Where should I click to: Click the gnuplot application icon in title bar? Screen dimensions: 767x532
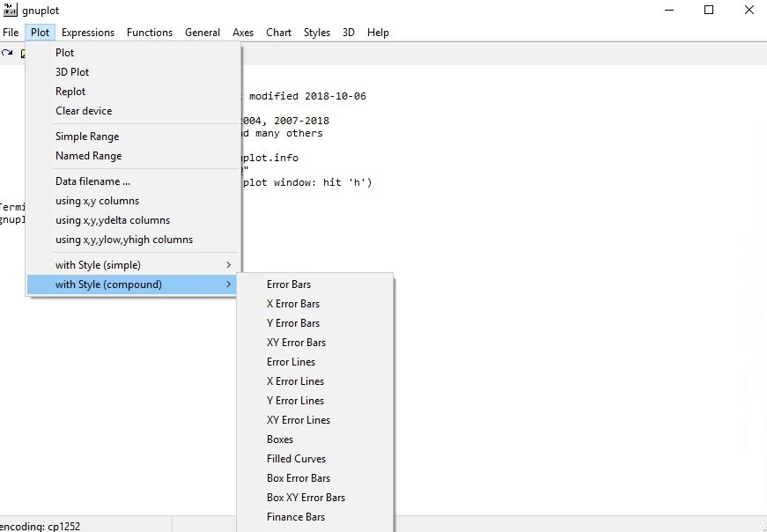point(10,10)
